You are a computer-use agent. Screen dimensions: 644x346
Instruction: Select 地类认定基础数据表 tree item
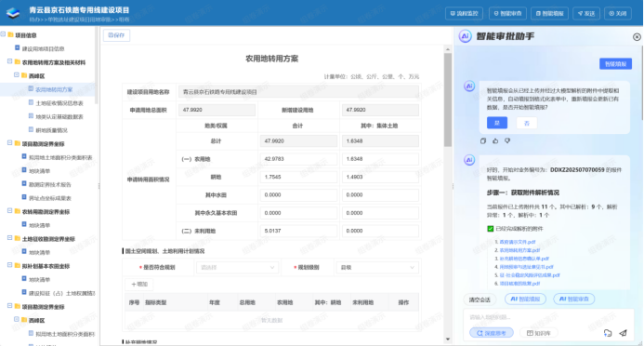pyautogui.click(x=59, y=116)
